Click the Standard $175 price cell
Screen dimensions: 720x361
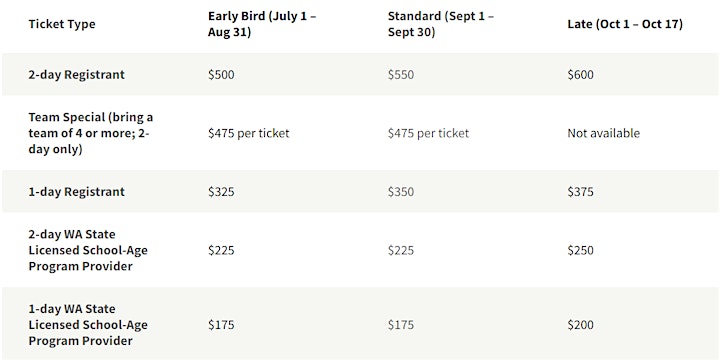pyautogui.click(x=401, y=325)
